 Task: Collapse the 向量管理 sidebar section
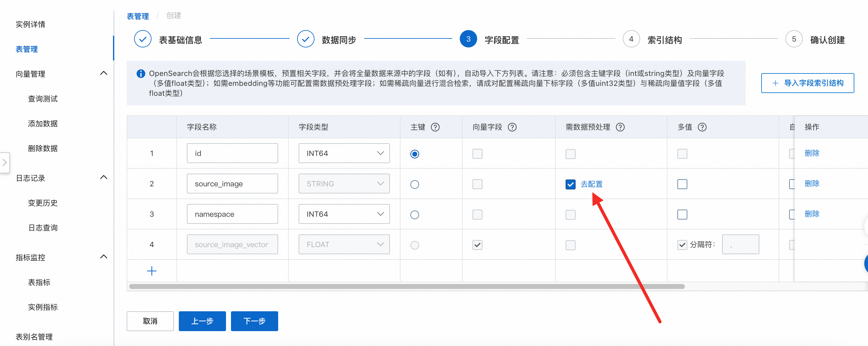[x=104, y=73]
